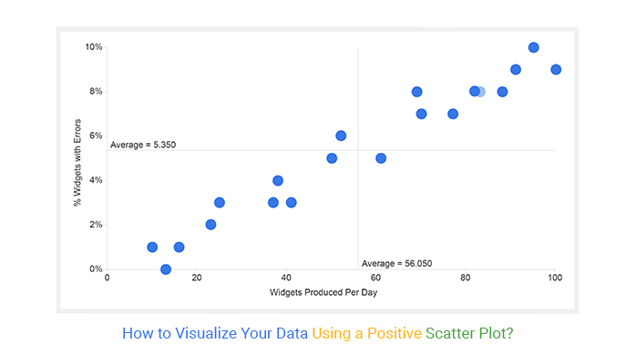
Task: Click the point at 91 widgets, 9%
Action: (x=516, y=70)
